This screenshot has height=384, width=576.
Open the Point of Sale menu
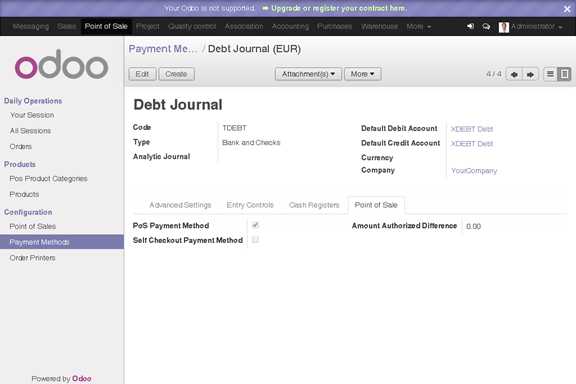coord(106,26)
